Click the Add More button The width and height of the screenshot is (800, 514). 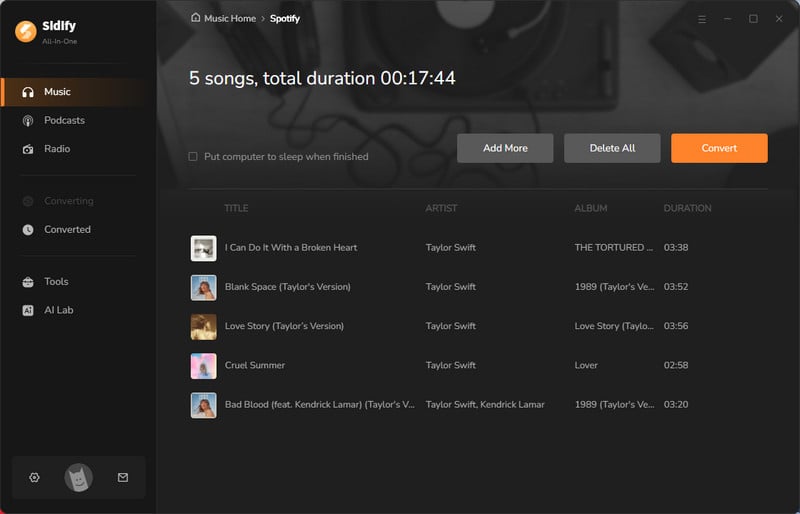[505, 148]
